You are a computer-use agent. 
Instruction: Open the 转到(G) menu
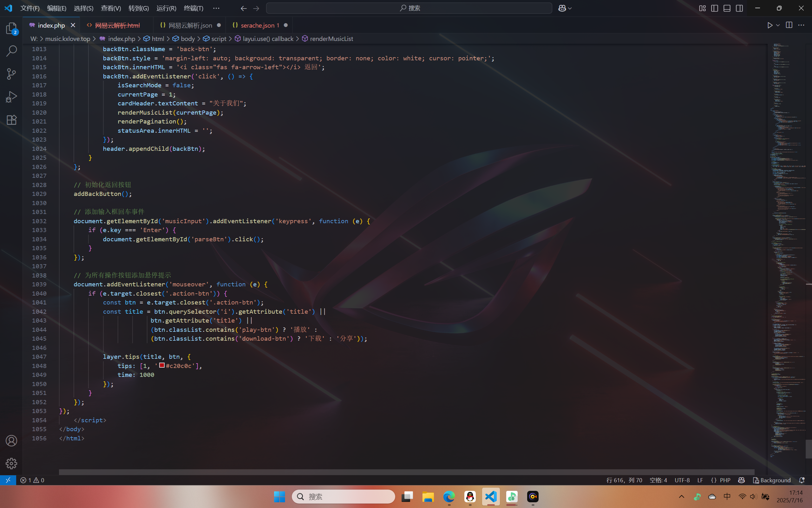pos(139,8)
